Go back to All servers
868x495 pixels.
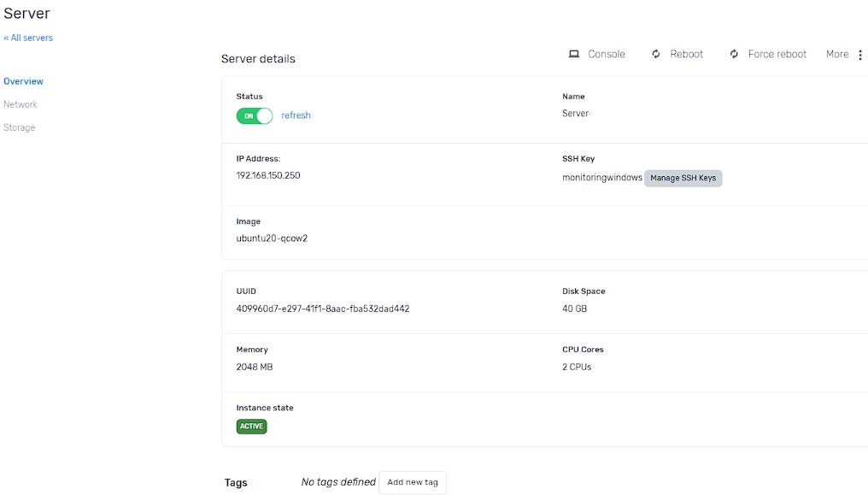click(28, 38)
